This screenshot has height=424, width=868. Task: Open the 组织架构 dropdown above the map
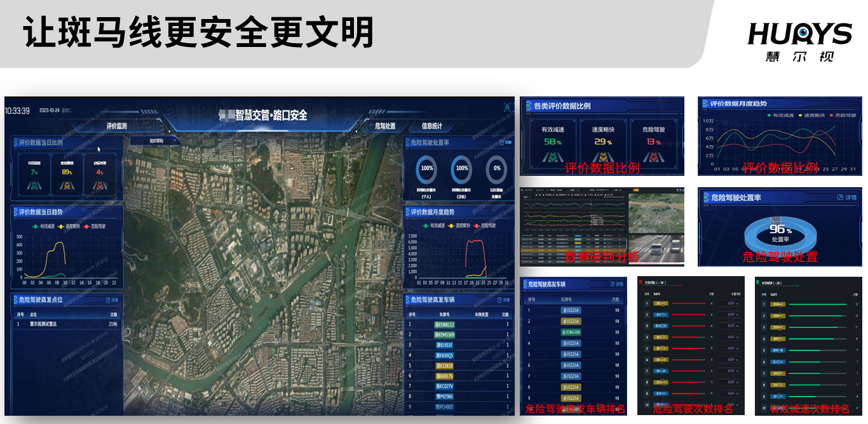148,141
